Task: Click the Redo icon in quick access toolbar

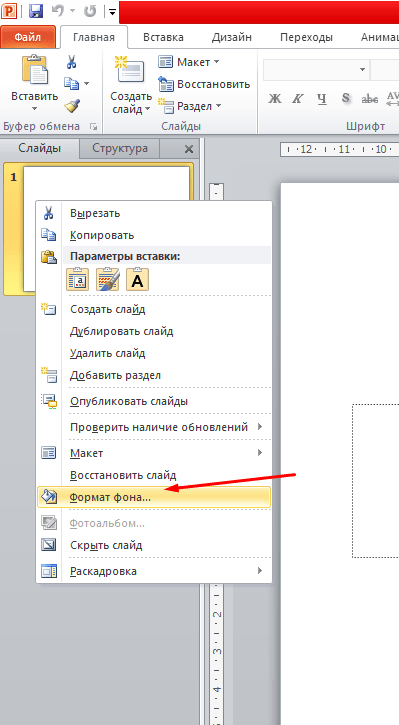Action: point(90,11)
